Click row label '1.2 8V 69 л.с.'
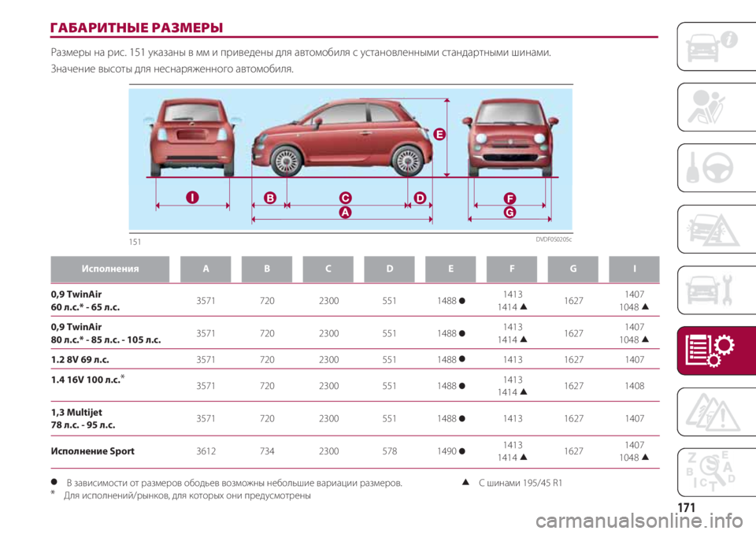 80,359
